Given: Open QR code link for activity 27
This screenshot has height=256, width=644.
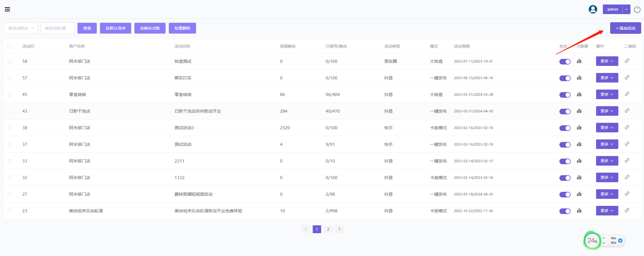Looking at the screenshot, I should [627, 194].
